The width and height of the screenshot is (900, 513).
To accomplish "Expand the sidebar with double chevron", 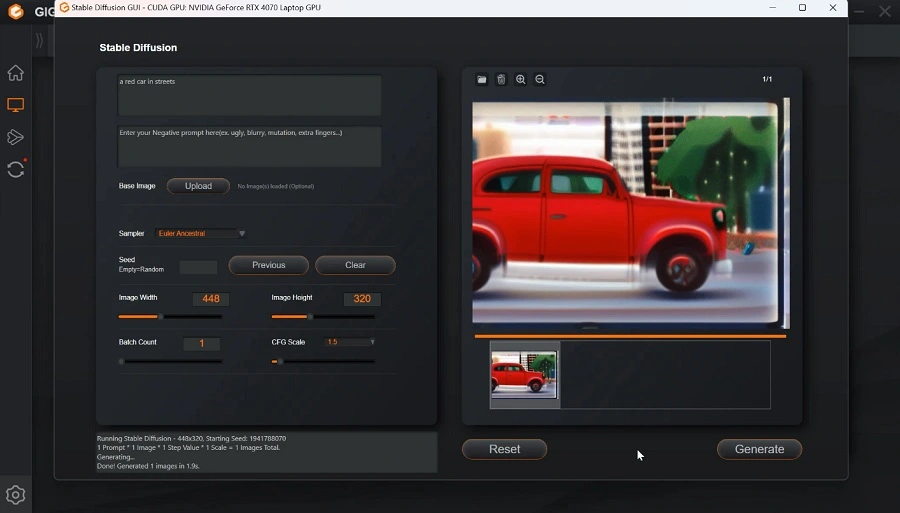I will (x=39, y=40).
